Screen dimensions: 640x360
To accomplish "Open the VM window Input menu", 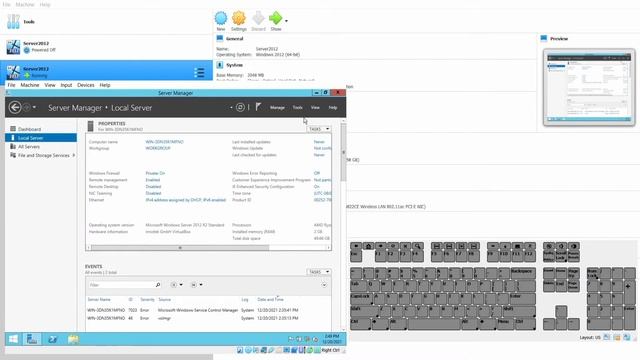I will point(66,85).
